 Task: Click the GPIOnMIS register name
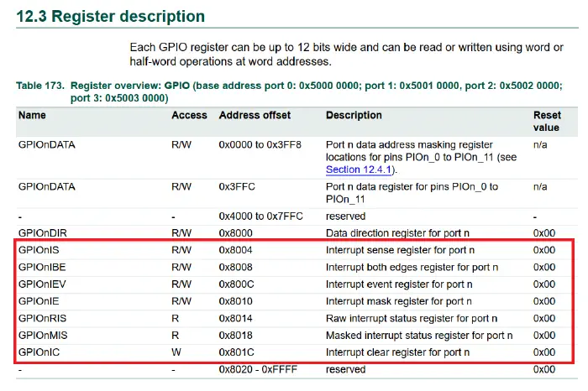43,336
